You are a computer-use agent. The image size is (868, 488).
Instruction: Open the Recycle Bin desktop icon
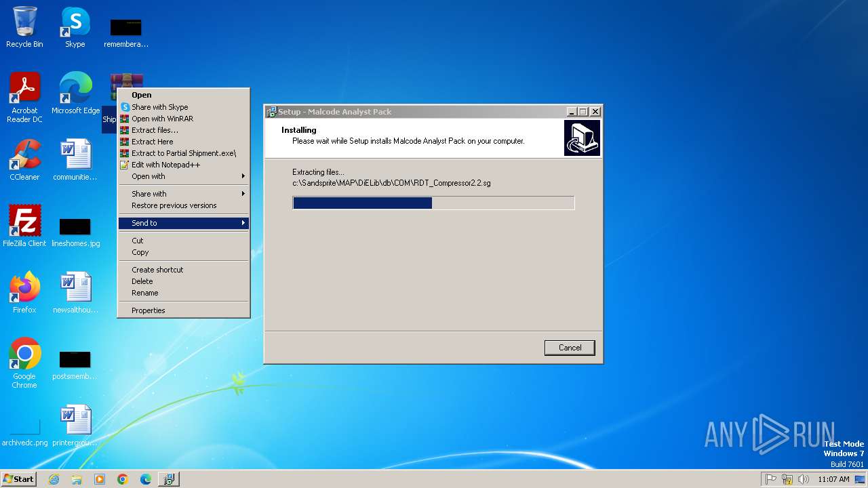(24, 27)
